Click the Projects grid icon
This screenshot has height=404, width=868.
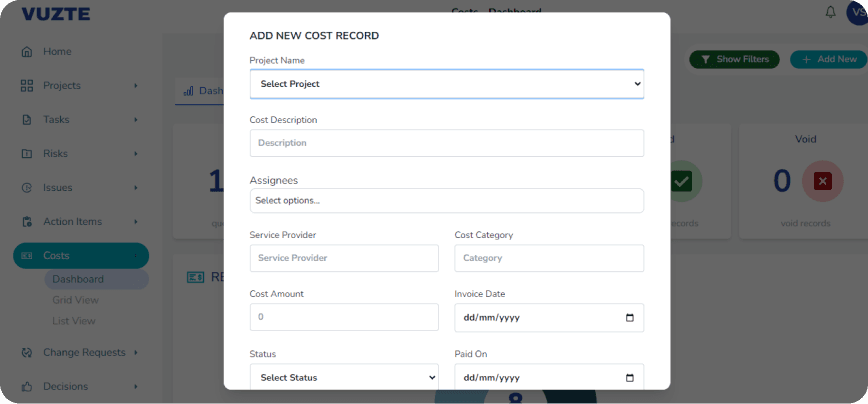pos(27,86)
